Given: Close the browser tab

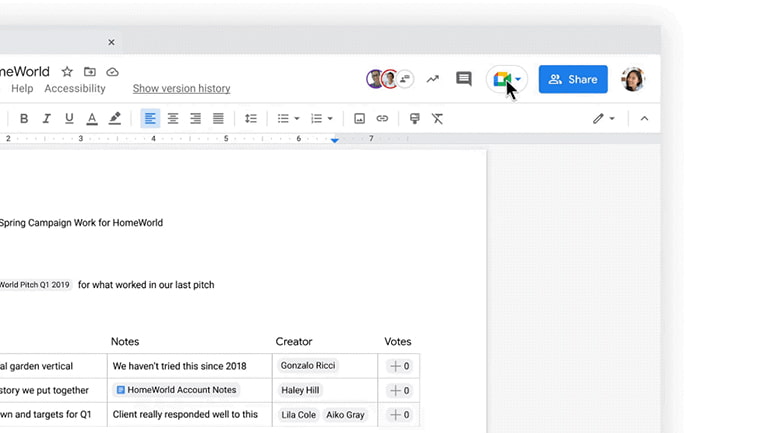Looking at the screenshot, I should (111, 42).
